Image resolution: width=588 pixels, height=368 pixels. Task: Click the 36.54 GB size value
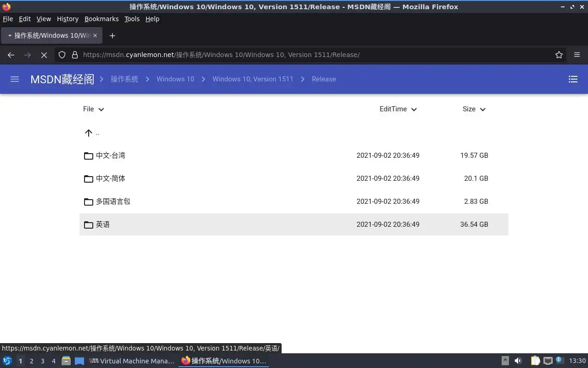pos(474,224)
